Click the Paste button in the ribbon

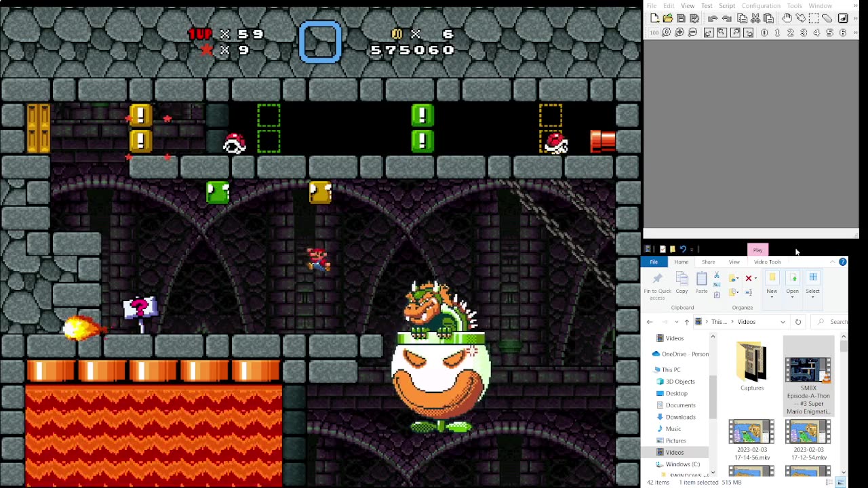(702, 283)
